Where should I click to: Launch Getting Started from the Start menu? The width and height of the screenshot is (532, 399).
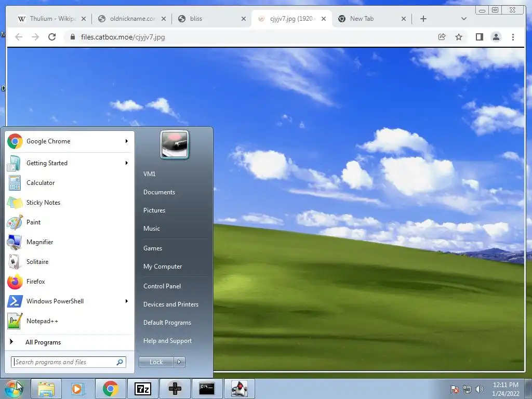[x=70, y=163]
